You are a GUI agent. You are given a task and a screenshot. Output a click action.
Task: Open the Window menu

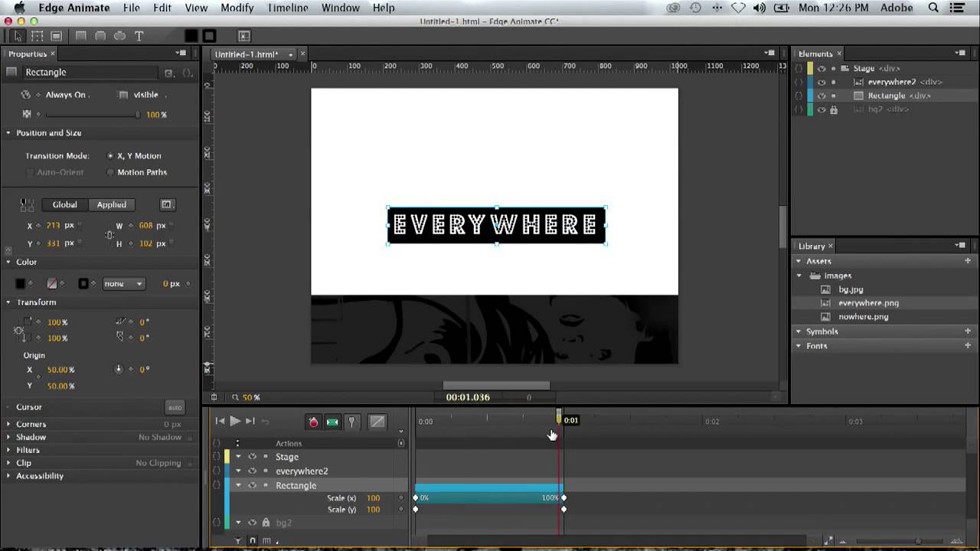pyautogui.click(x=341, y=8)
